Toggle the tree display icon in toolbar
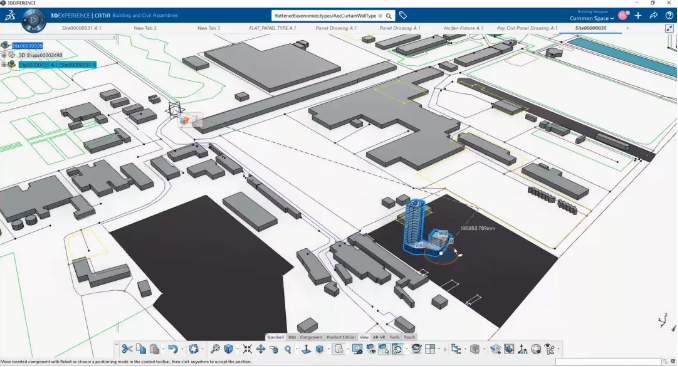The image size is (678, 367). click(456, 349)
